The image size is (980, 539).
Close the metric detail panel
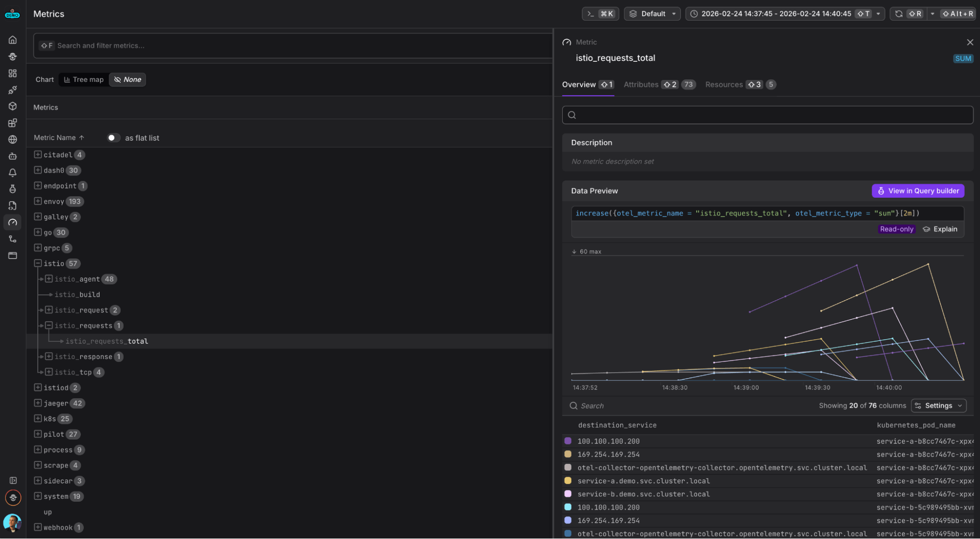(x=970, y=42)
